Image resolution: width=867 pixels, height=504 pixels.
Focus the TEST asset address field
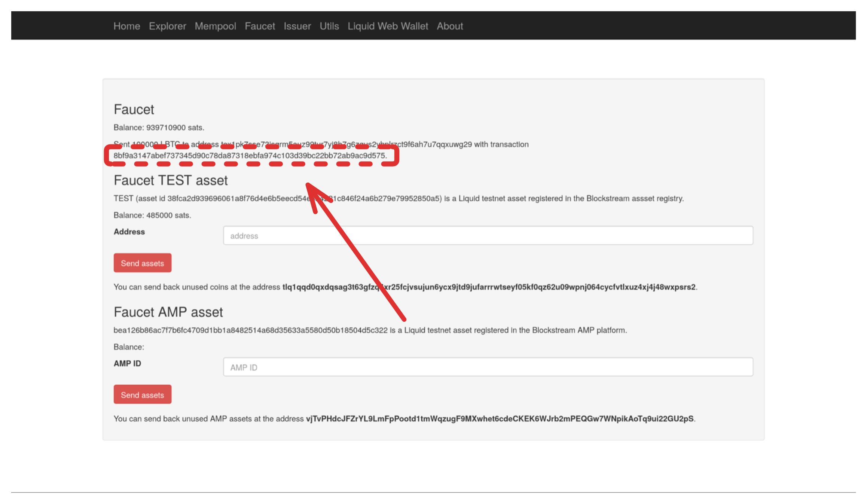(488, 236)
